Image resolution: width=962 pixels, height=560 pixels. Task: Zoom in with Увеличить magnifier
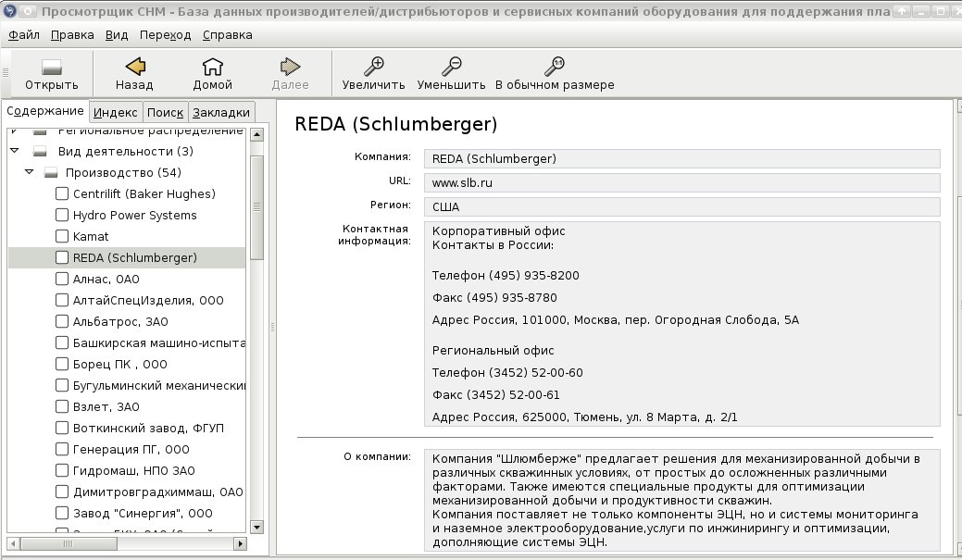pos(374,67)
